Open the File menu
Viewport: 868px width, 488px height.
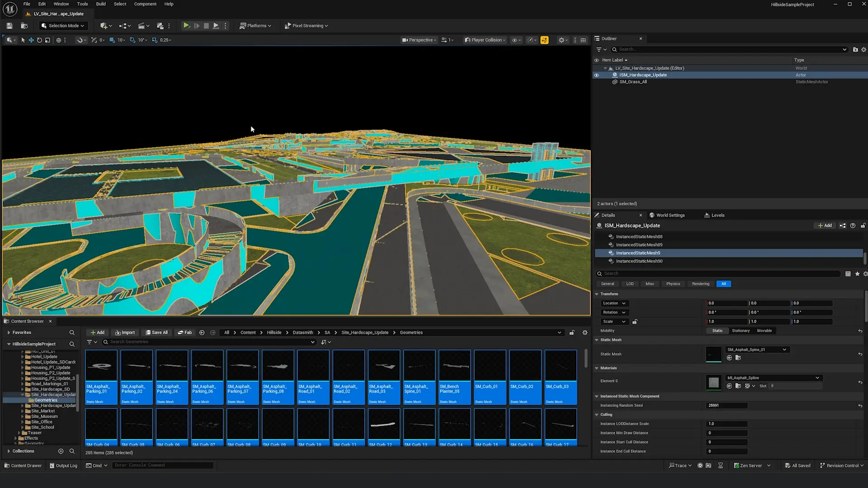click(x=27, y=4)
